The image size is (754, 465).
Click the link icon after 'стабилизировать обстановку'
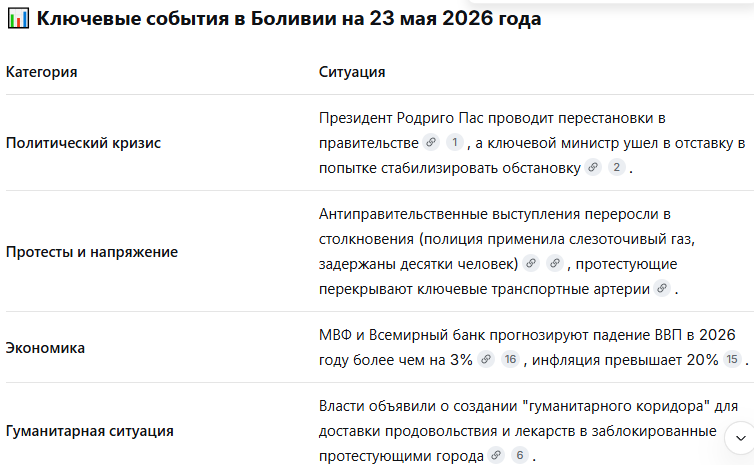[x=593, y=167]
